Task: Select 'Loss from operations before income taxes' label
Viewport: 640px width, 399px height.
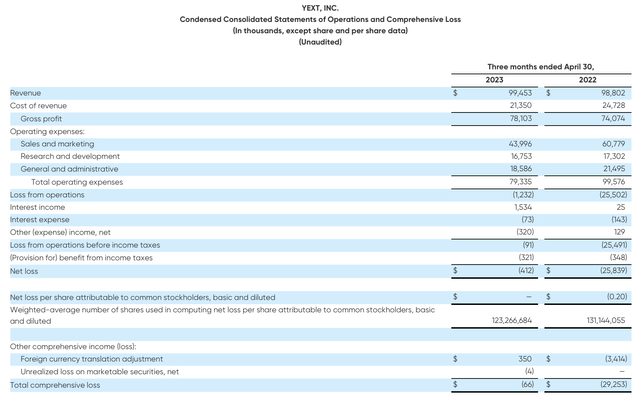Action: (85, 245)
